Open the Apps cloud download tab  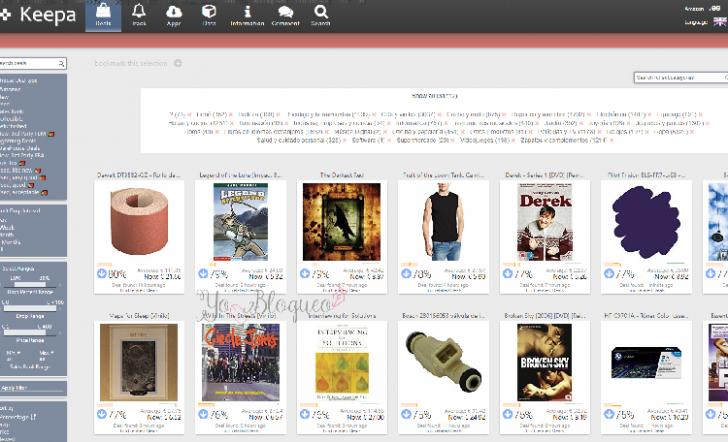point(174,16)
